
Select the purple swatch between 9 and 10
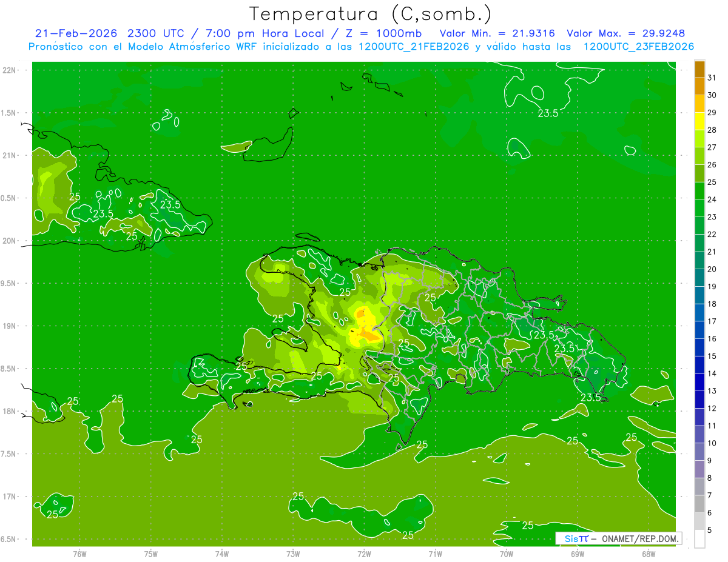pyautogui.click(x=699, y=452)
